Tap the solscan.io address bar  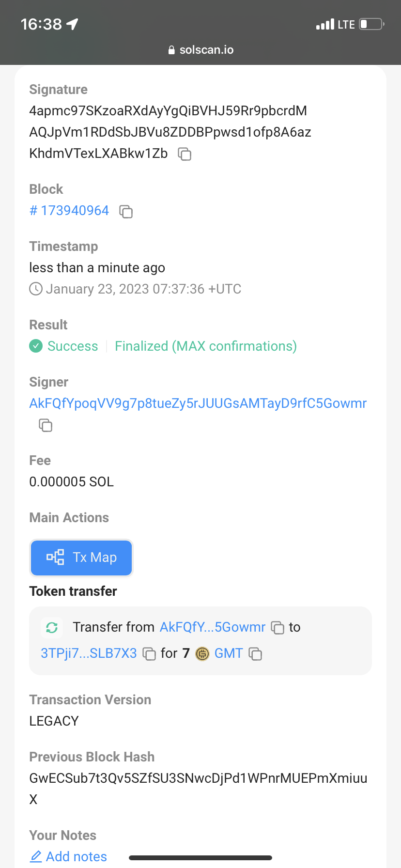200,50
